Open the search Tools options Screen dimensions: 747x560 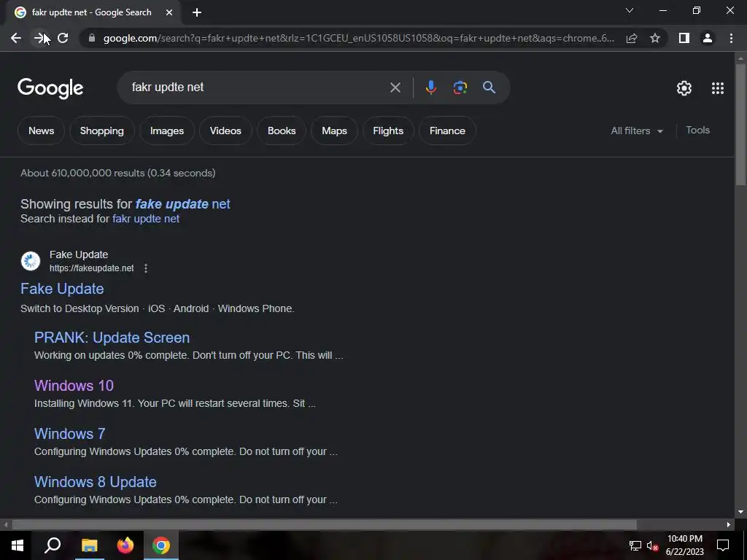click(x=697, y=131)
